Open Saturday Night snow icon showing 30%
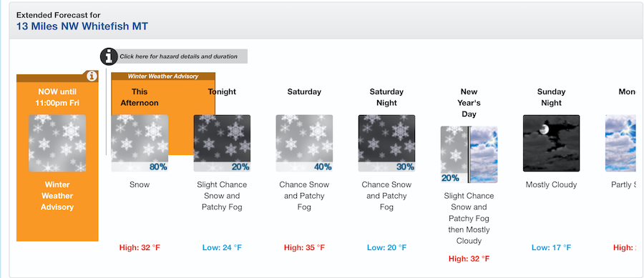Image resolution: width=644 pixels, height=278 pixels. [x=387, y=143]
